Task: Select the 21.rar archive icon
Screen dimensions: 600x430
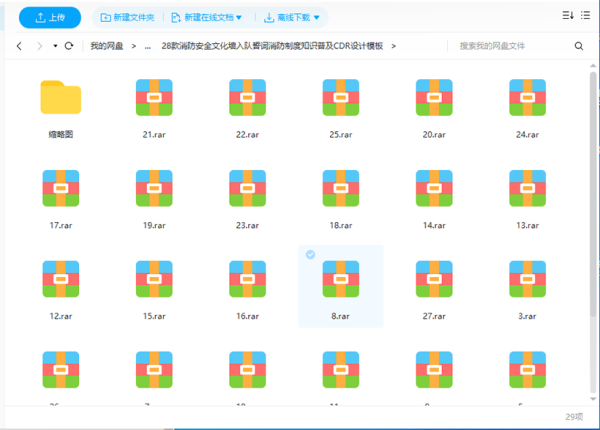Action: 154,98
